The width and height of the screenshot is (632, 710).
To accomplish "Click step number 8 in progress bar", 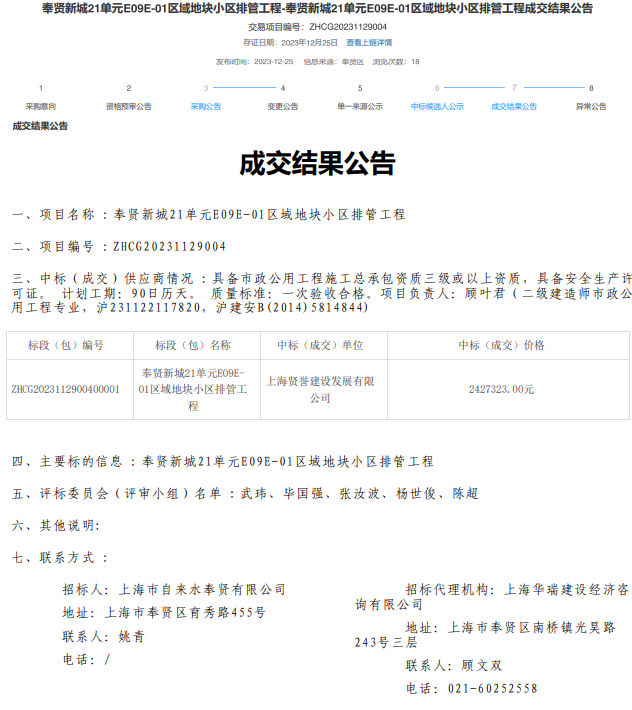I will [591, 88].
